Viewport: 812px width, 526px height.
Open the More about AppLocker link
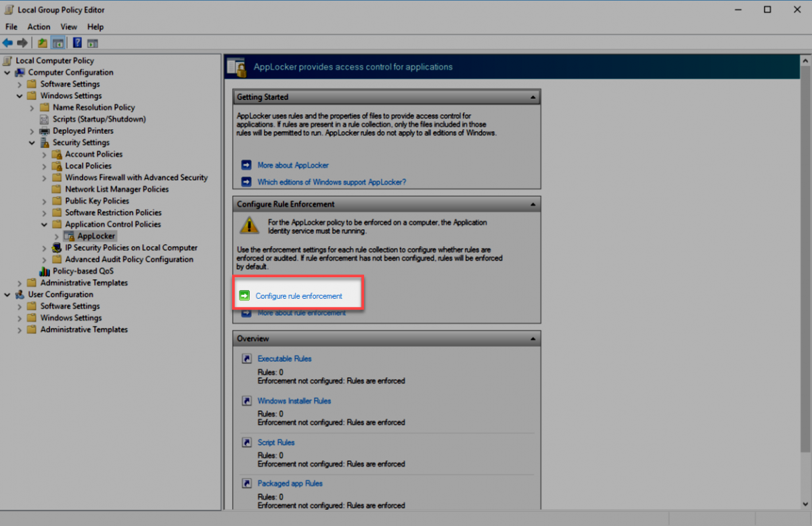[293, 165]
